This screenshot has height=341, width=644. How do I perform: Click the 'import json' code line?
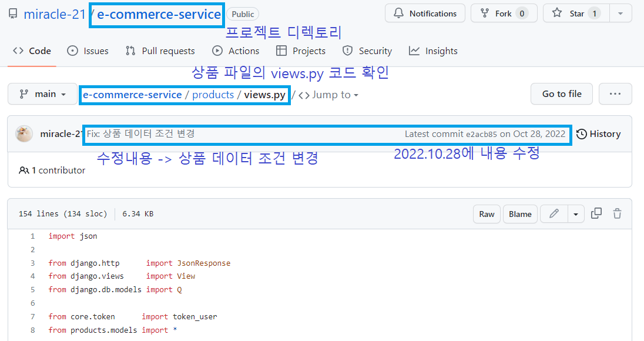coord(73,236)
